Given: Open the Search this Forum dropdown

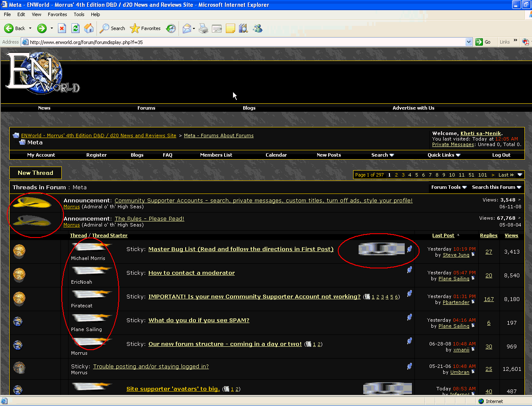Looking at the screenshot, I should pos(496,187).
